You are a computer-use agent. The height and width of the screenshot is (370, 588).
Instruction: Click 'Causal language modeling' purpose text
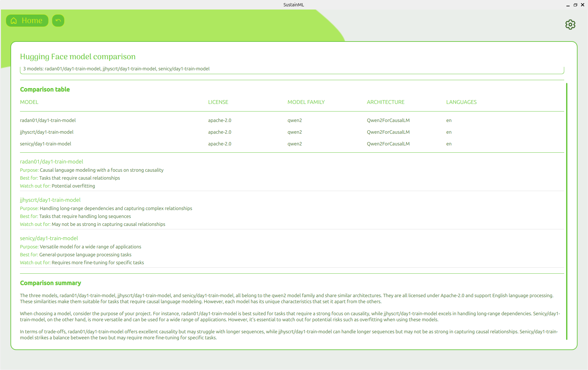(101, 170)
